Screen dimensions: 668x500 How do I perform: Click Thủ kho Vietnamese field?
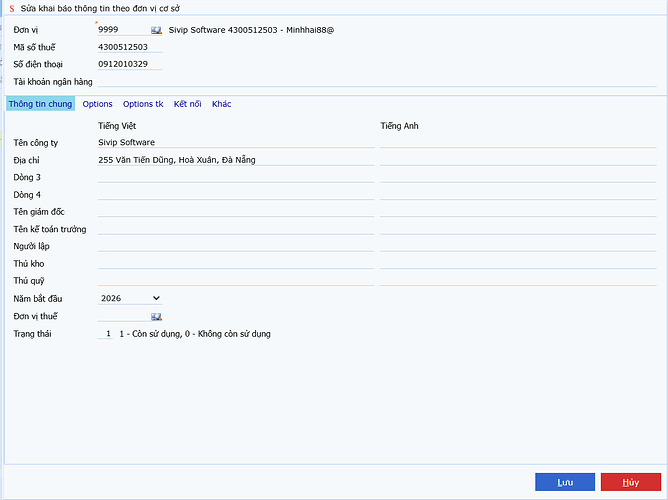[236, 263]
